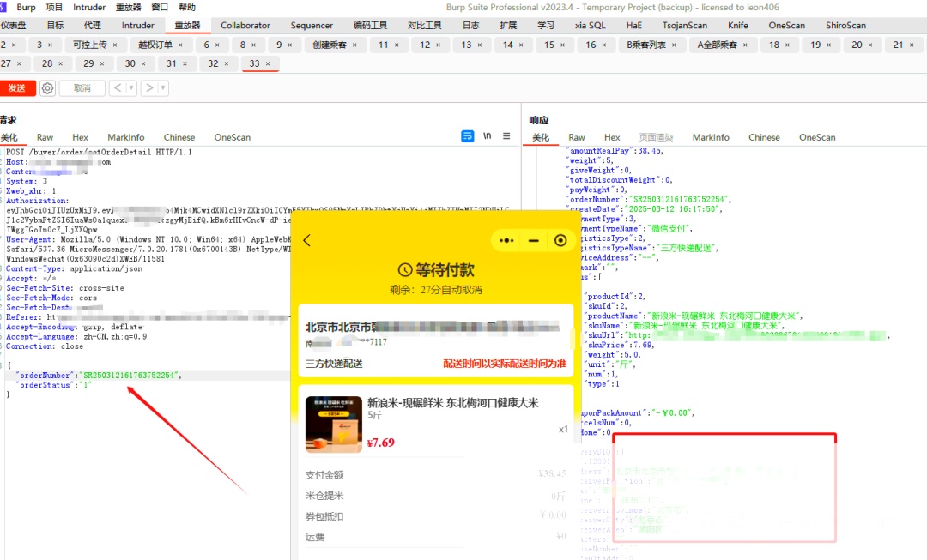Open the Burp menu

click(x=26, y=7)
